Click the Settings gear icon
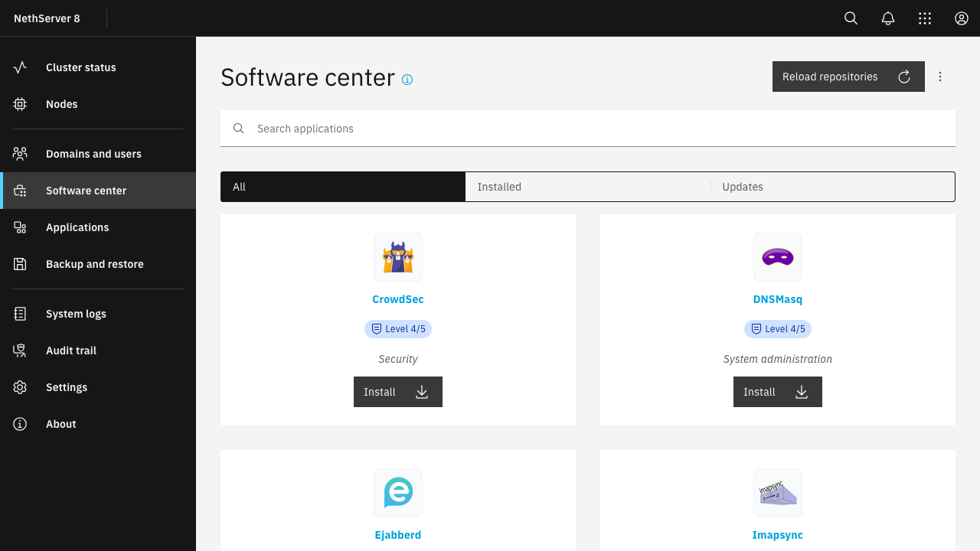980x551 pixels. pos(20,387)
